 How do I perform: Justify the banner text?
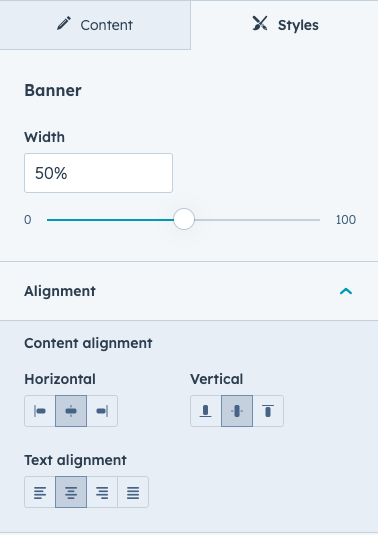coord(133,492)
